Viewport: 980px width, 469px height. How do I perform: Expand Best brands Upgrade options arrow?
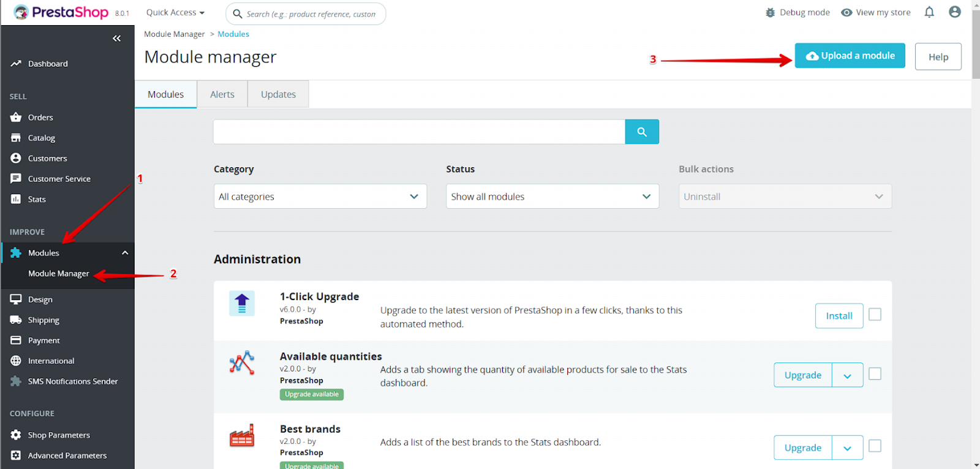tap(848, 448)
